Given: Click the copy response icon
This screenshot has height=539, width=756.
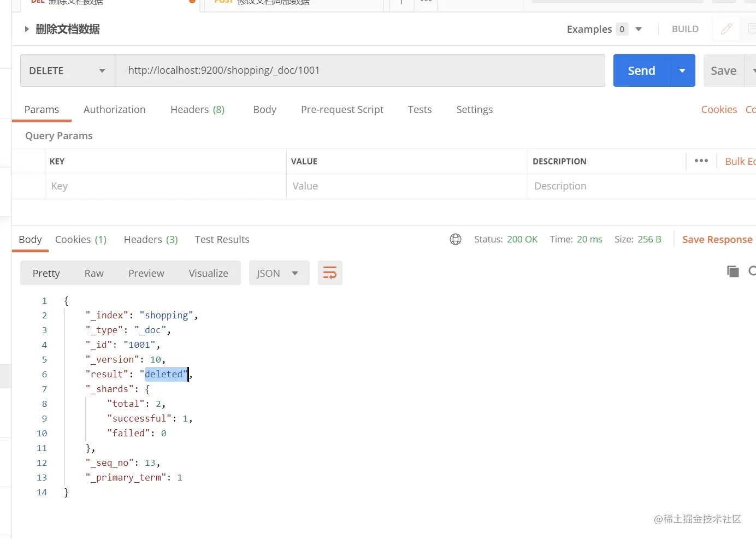Looking at the screenshot, I should coord(733,271).
